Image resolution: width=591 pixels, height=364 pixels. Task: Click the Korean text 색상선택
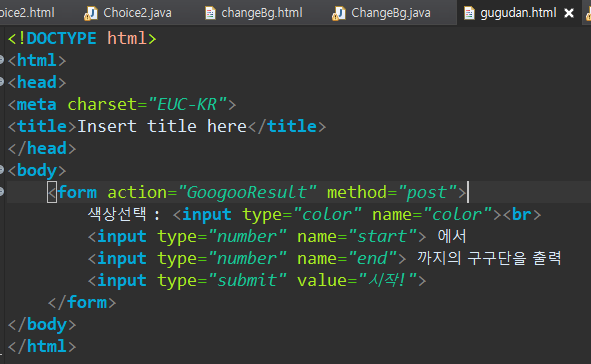(117, 214)
